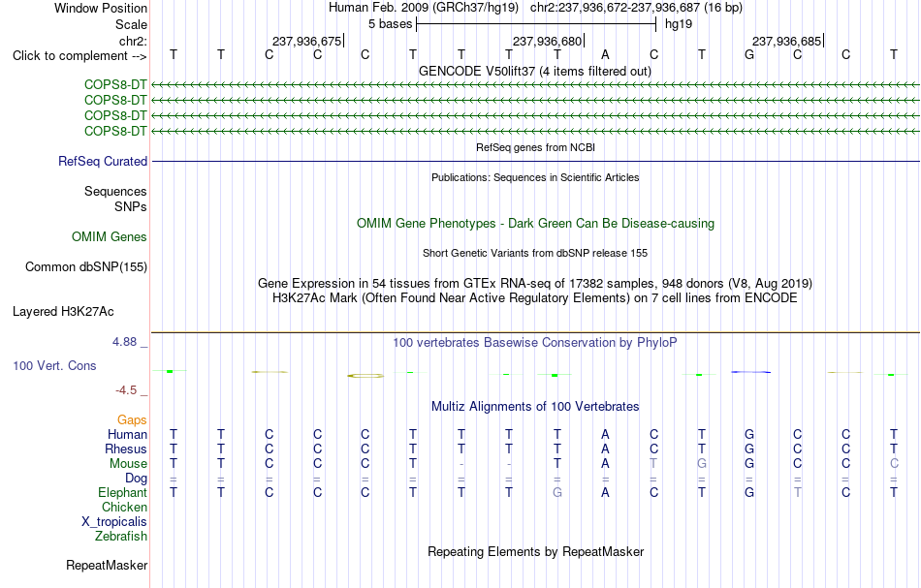921x588 pixels.
Task: Click the RefSeq Curated blue line feature
Action: pos(536,161)
